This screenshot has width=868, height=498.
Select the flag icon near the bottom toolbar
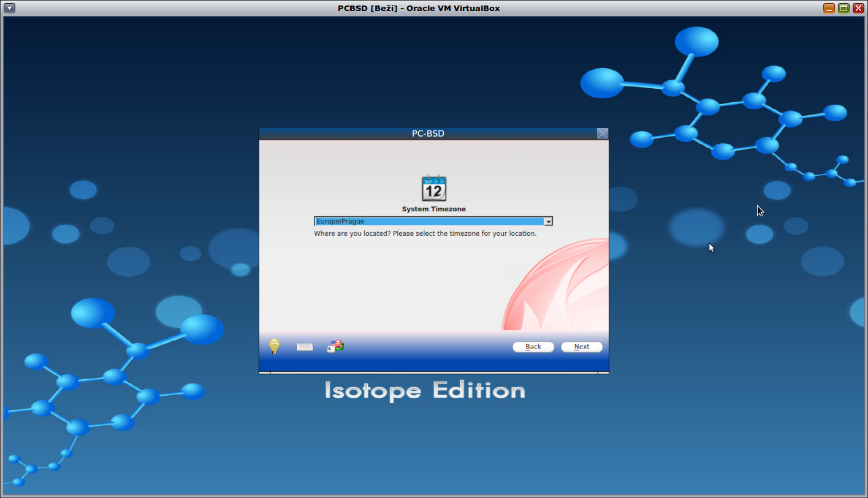(x=335, y=345)
